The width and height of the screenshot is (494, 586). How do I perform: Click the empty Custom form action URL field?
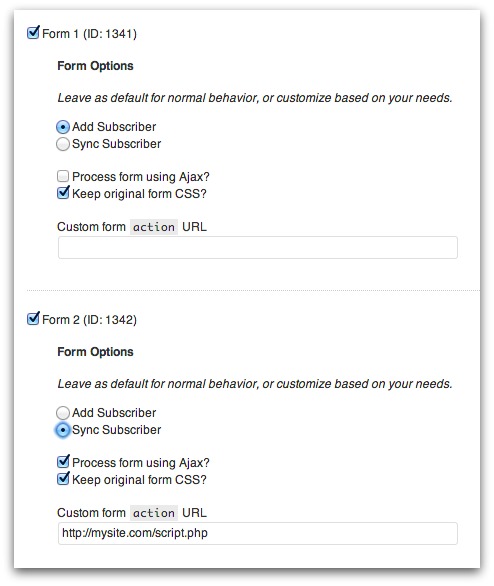coord(258,247)
